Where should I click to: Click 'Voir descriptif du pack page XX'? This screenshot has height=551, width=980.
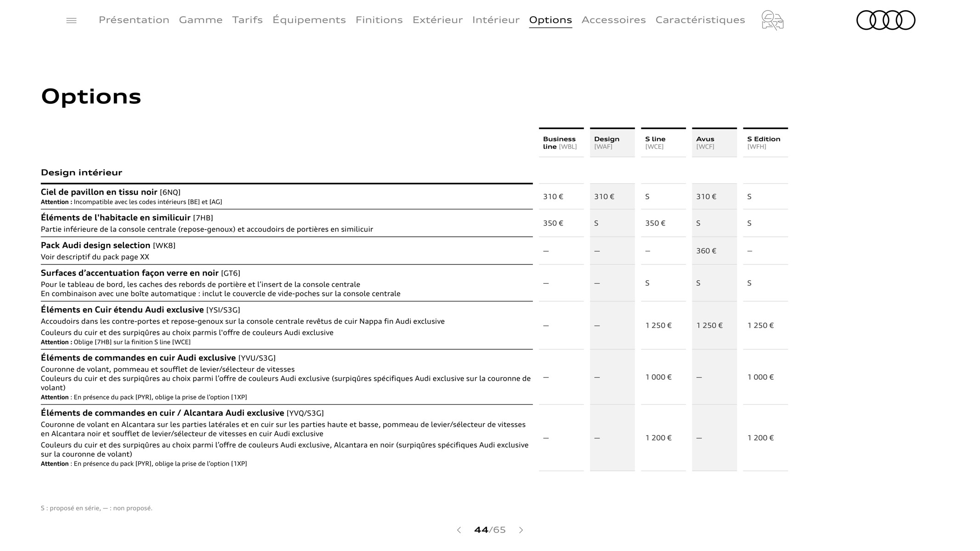click(x=95, y=257)
